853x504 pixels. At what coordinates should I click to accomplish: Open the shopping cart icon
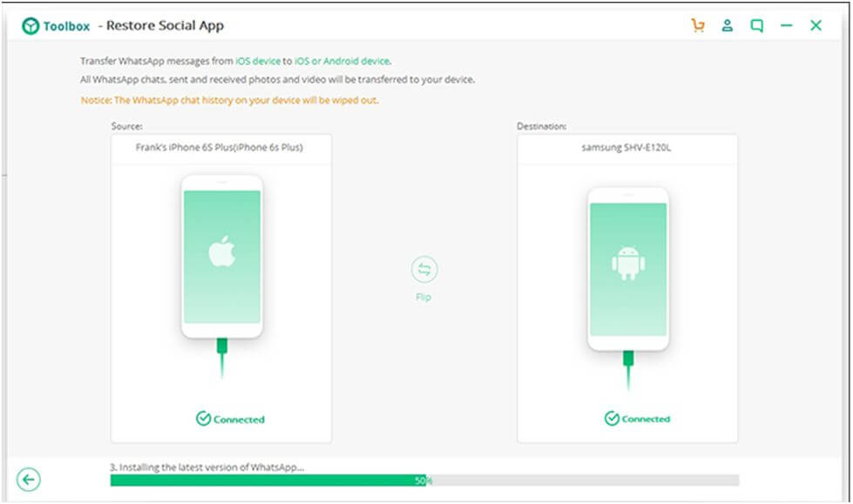click(697, 26)
